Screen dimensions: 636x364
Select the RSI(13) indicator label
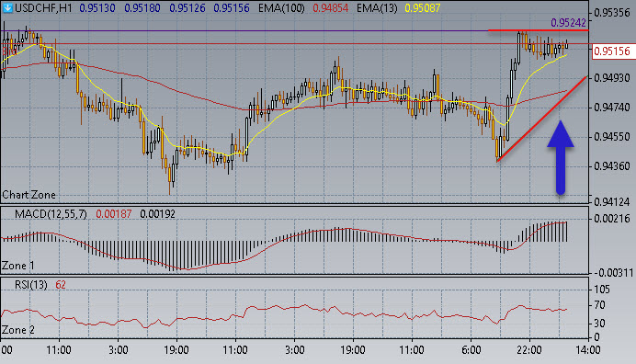(x=31, y=285)
